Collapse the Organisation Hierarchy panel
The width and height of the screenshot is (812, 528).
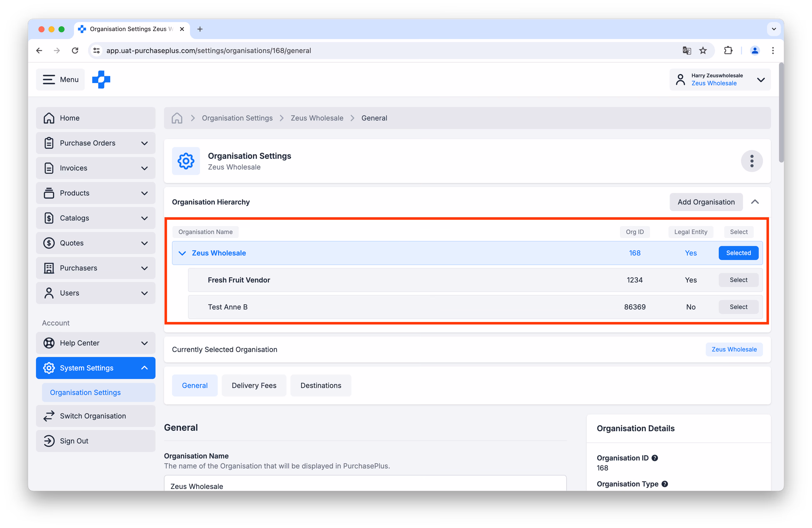[755, 202]
